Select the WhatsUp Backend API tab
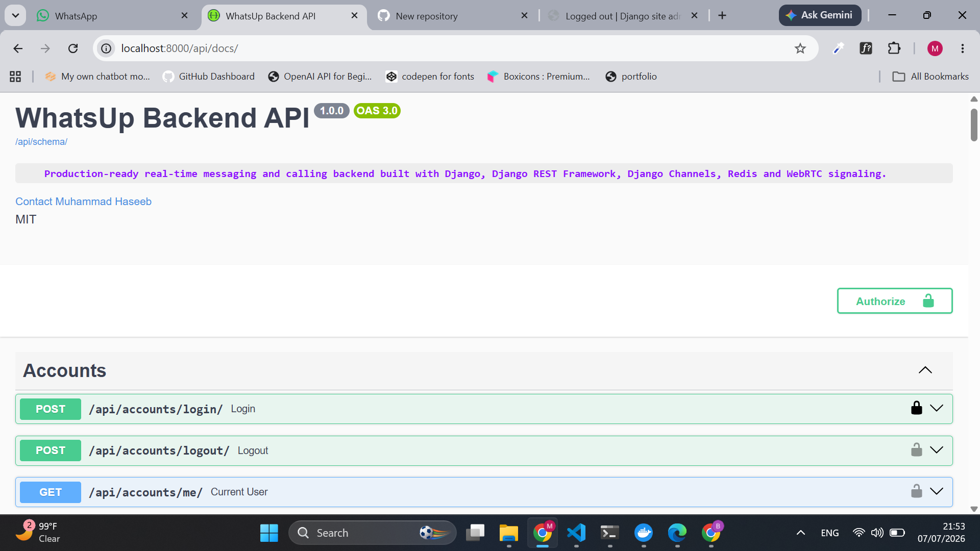This screenshot has width=980, height=551. click(x=284, y=16)
